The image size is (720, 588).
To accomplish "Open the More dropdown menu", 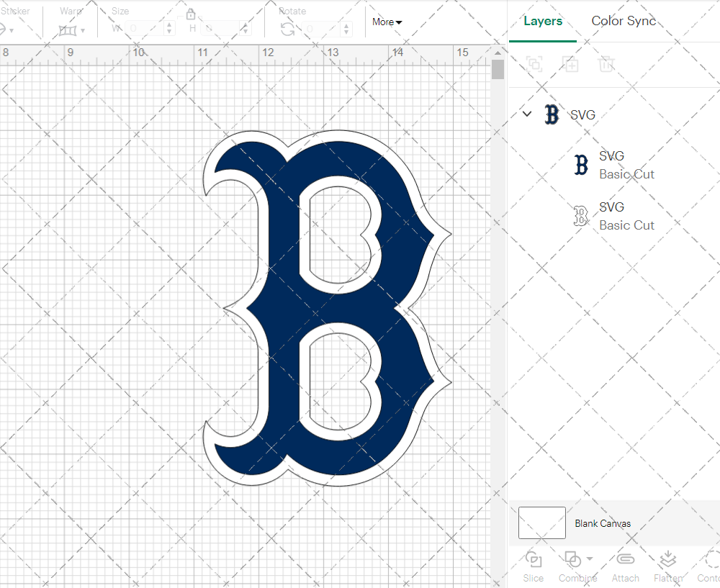I will point(387,22).
